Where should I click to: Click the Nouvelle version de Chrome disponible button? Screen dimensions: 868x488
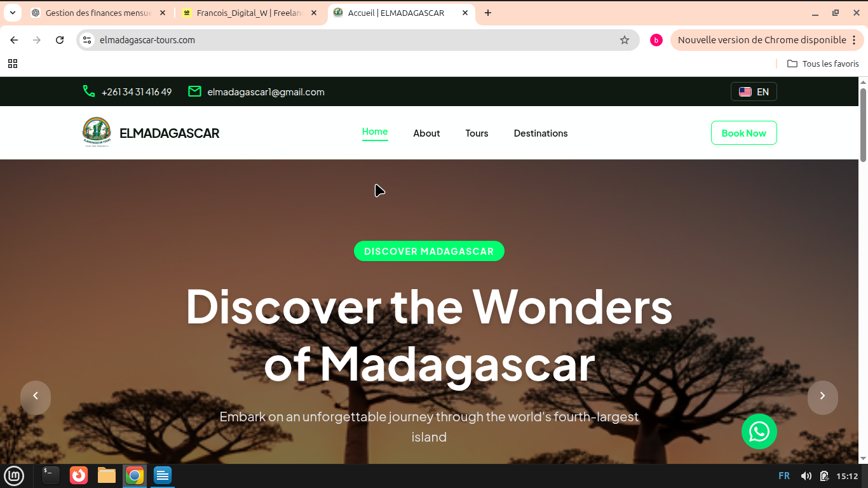[x=761, y=40]
